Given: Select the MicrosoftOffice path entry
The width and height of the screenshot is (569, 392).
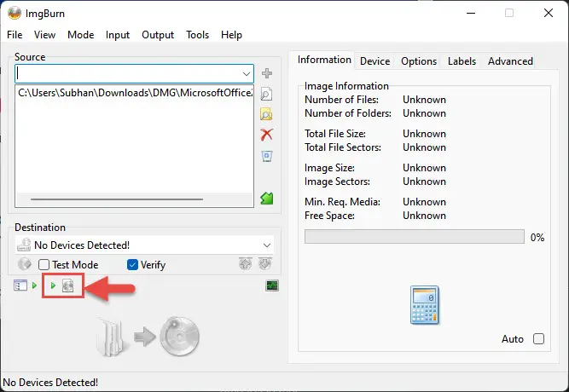Looking at the screenshot, I should [x=135, y=93].
